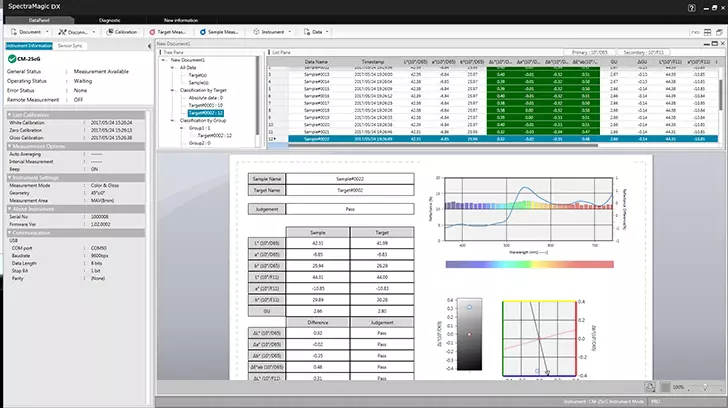Click the 100% zoom level value

tap(678, 387)
